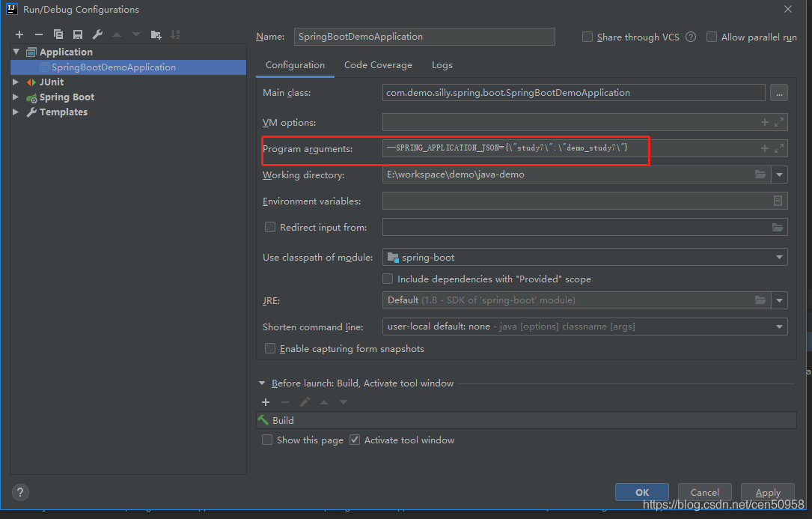Screen dimensions: 812x519
Task: Browse for redirect input file
Action: (x=778, y=227)
